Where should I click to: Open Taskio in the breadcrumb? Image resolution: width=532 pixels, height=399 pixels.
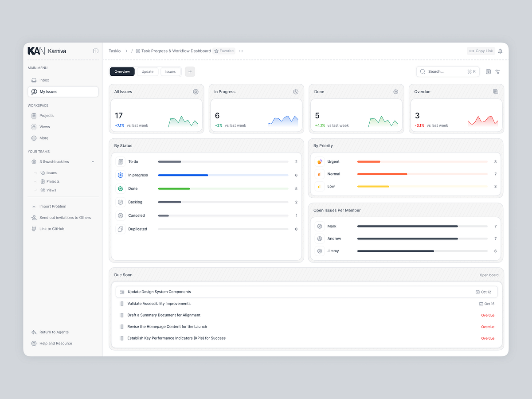tap(114, 51)
